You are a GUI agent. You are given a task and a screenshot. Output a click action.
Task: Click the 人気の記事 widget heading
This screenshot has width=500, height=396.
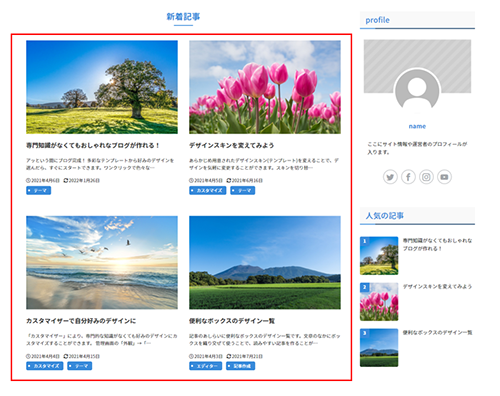(385, 216)
